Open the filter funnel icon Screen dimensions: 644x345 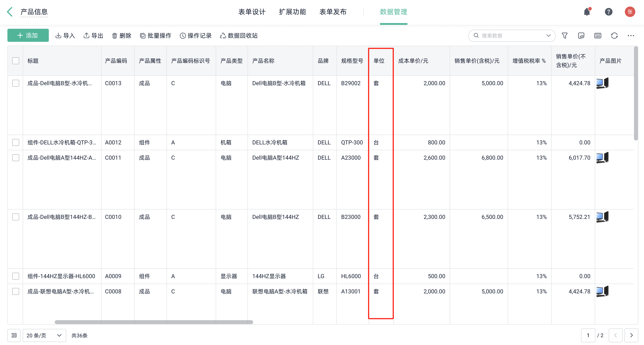coord(564,36)
